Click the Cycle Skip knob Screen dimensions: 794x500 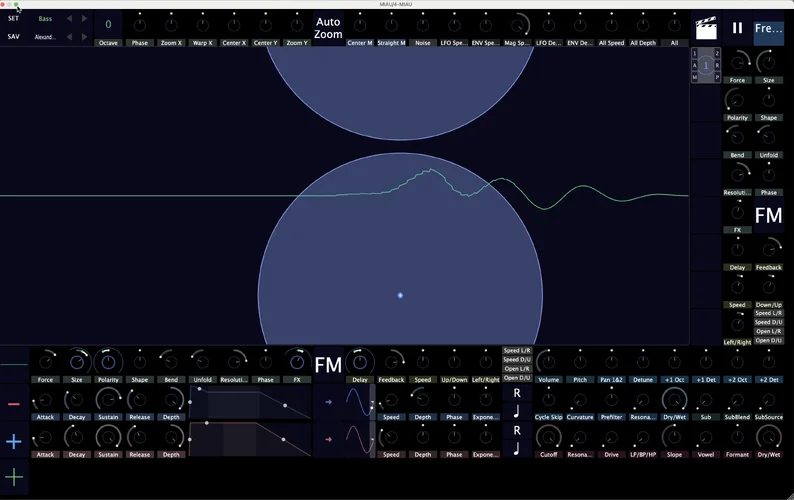(x=548, y=400)
